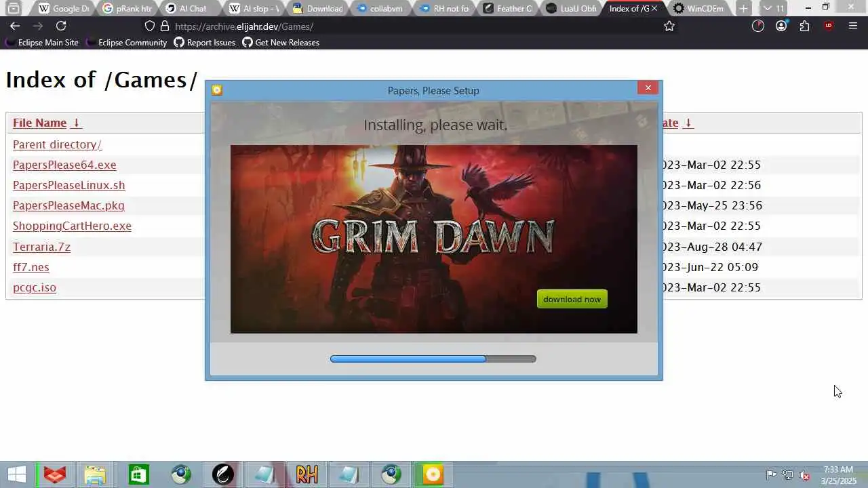Screen dimensions: 868x488
Task: Switch to the LuaU Obfuscator tab
Action: 570,8
